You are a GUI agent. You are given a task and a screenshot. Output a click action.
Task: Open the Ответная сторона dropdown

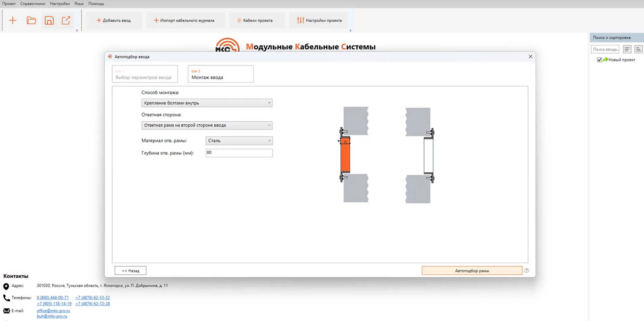tap(207, 125)
